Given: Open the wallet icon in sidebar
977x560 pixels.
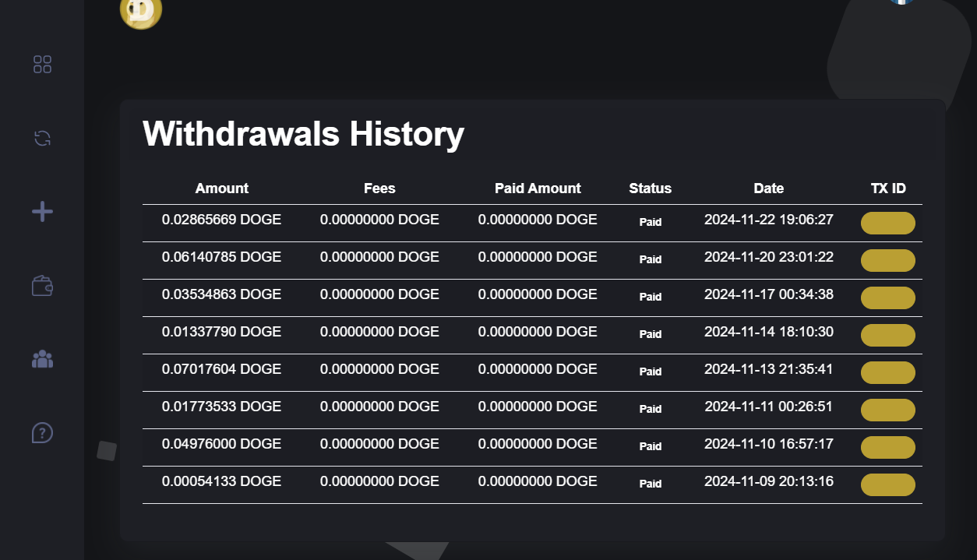Looking at the screenshot, I should click(x=42, y=286).
